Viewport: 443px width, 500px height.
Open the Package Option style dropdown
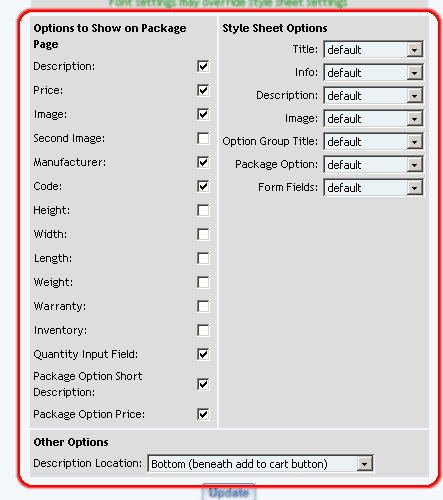[373, 165]
